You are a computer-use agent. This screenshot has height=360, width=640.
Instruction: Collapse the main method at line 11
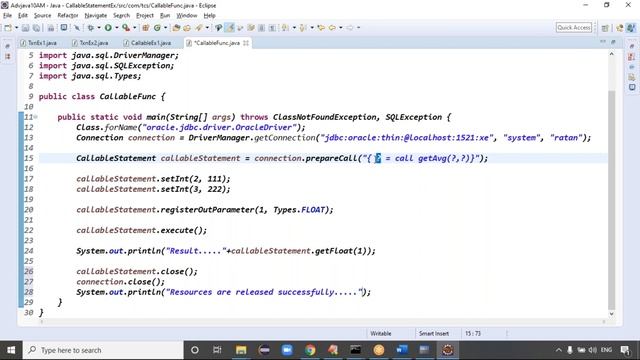pos(36,117)
